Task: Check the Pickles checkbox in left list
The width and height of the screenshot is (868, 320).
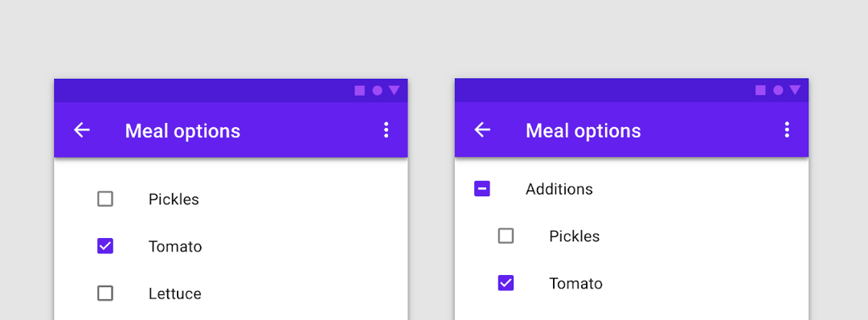Action: pos(105,199)
